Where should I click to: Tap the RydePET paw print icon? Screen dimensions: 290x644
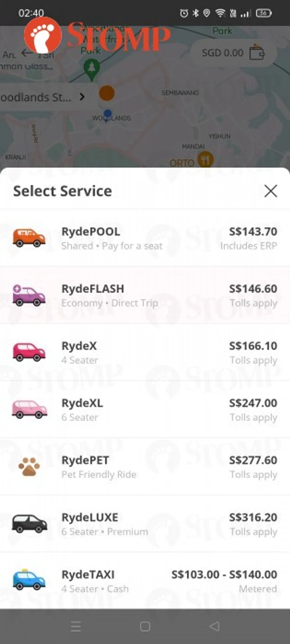pyautogui.click(x=29, y=466)
